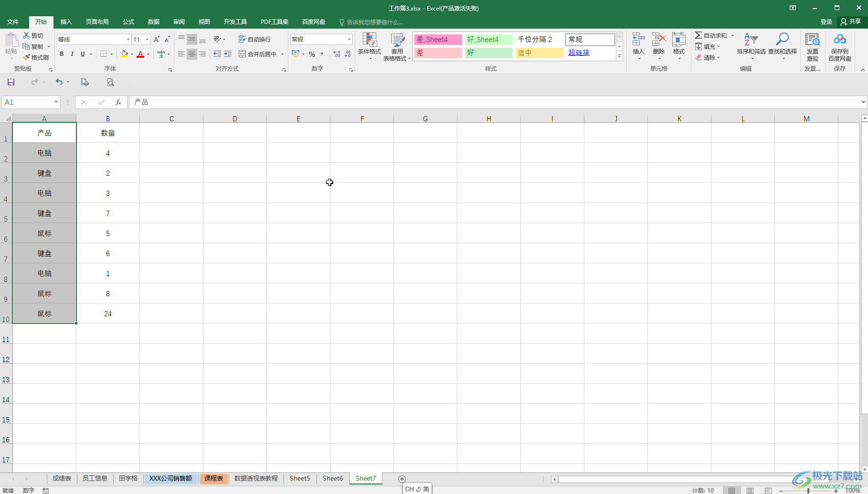The height and width of the screenshot is (494, 868).
Task: Open Format as Table icon
Action: [397, 40]
